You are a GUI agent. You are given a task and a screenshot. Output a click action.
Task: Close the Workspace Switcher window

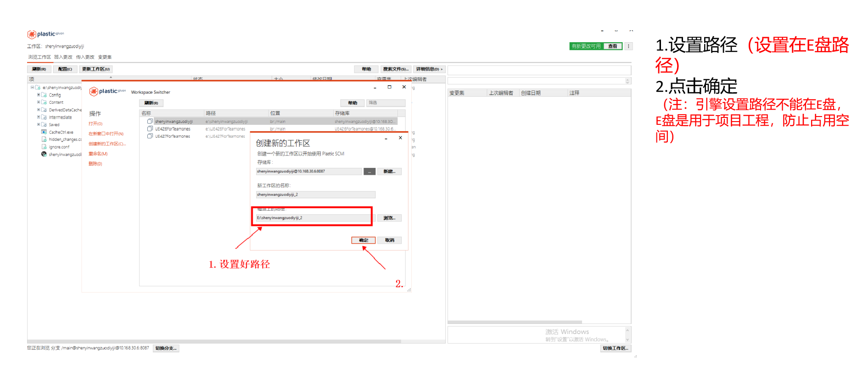tap(404, 87)
